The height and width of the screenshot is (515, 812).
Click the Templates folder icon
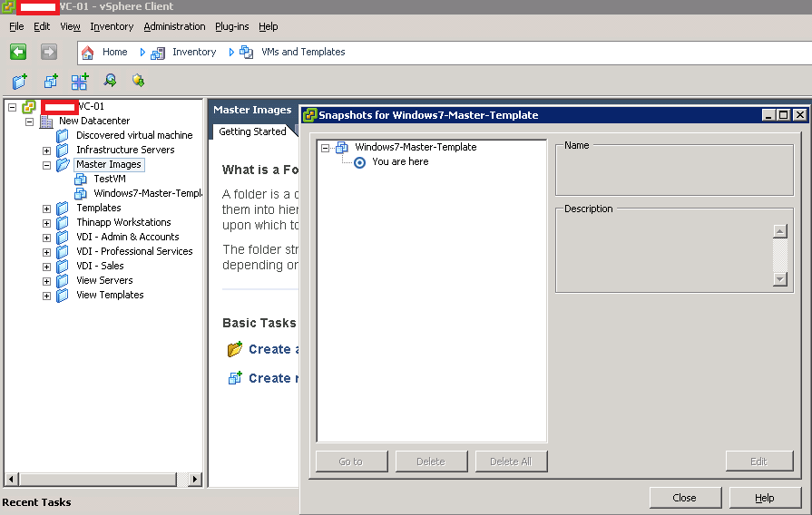[x=62, y=208]
